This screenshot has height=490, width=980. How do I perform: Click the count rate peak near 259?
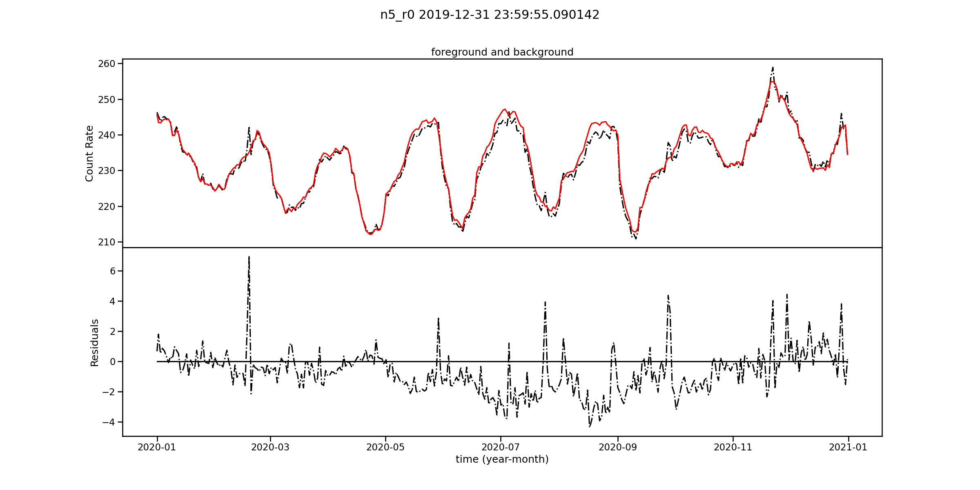[x=773, y=68]
